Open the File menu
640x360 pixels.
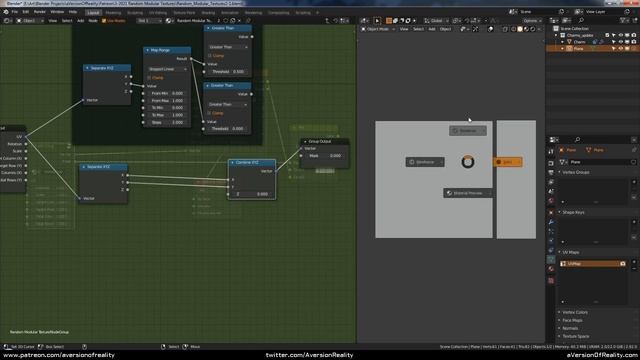pyautogui.click(x=15, y=12)
